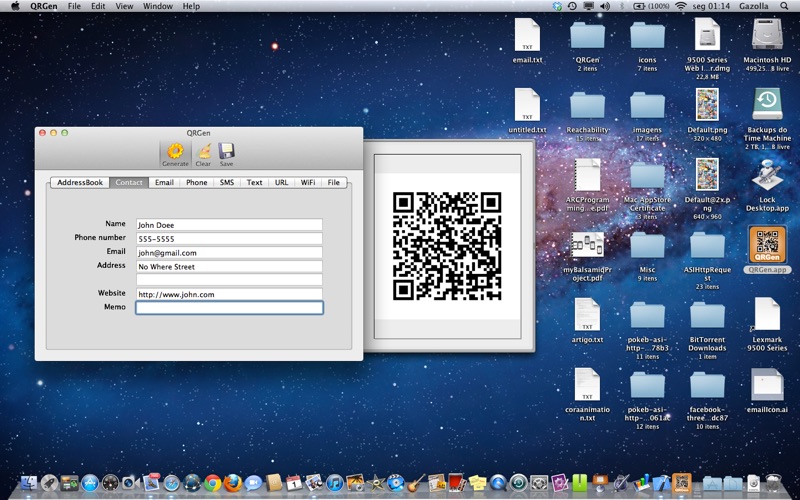Screen dimensions: 800x500
Task: Click the Spotlight search icon in the menu bar
Action: click(x=784, y=6)
